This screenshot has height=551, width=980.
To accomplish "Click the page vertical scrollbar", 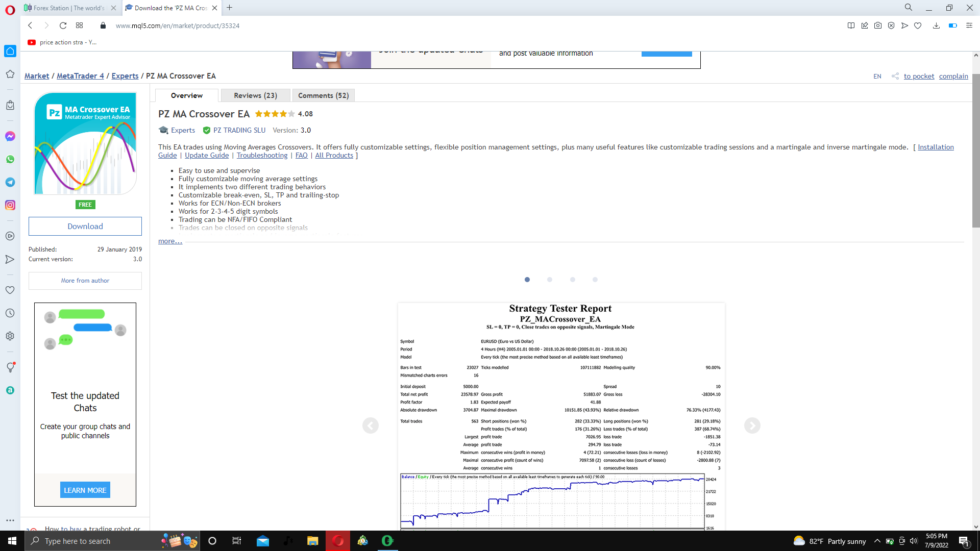I will pyautogui.click(x=976, y=151).
